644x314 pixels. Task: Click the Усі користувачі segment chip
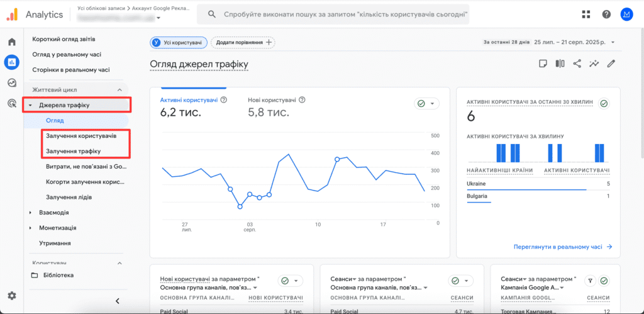178,42
